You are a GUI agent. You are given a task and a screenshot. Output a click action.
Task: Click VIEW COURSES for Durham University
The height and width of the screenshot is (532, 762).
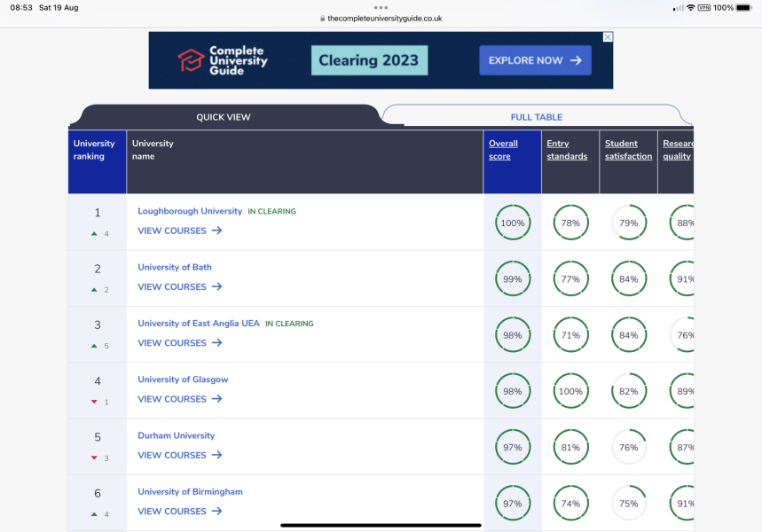180,455
